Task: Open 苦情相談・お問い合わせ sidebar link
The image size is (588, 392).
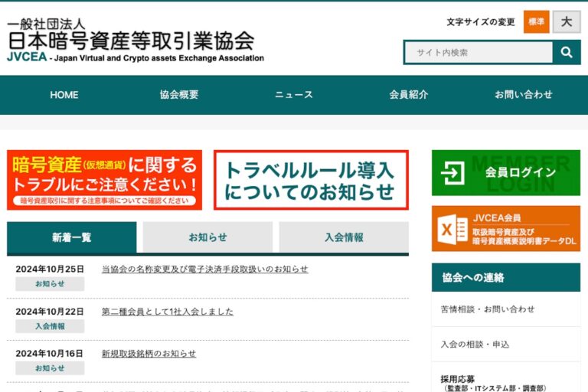Action: [x=488, y=309]
